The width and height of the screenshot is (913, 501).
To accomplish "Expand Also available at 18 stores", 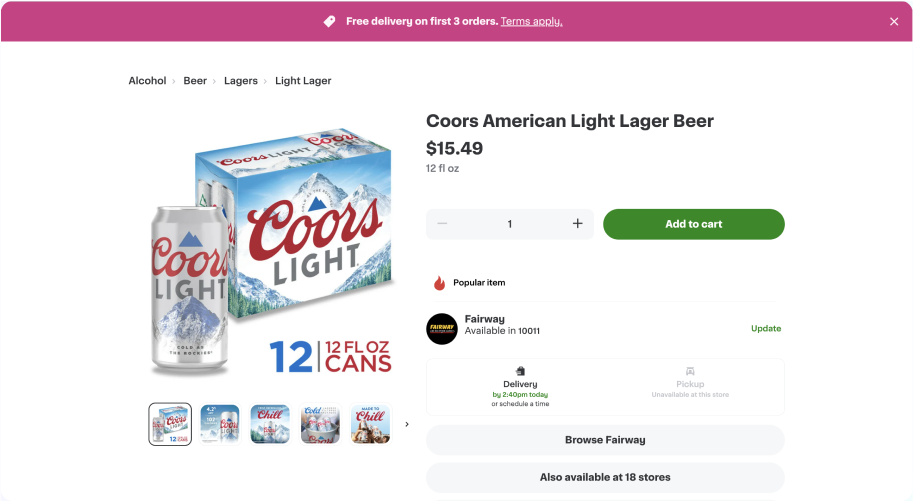I will pos(605,477).
